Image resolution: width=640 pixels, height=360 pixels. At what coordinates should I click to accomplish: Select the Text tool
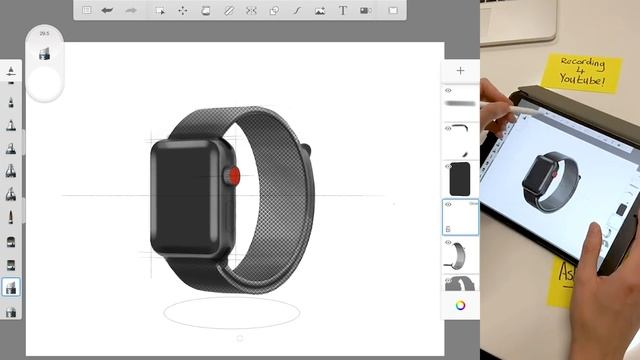click(343, 11)
